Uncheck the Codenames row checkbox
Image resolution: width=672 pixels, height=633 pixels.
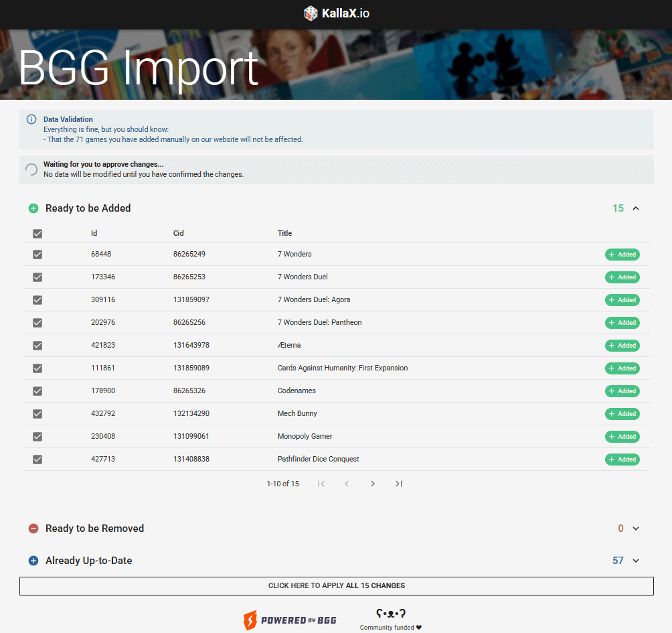[x=37, y=391]
